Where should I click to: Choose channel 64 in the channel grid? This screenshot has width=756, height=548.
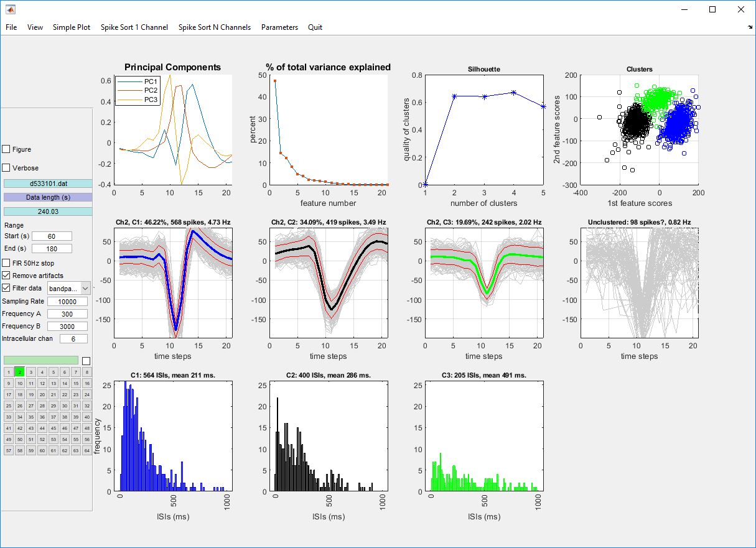coord(87,450)
